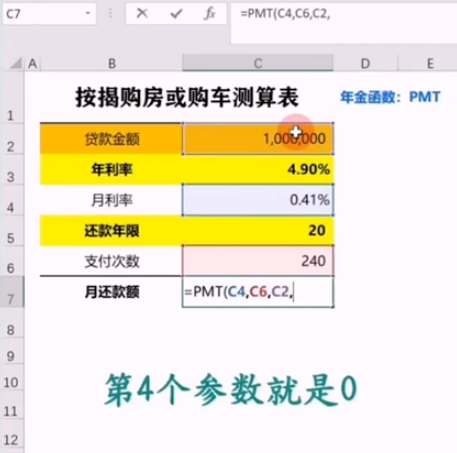Select row 6 header
The height and width of the screenshot is (453, 457).
click(x=11, y=261)
